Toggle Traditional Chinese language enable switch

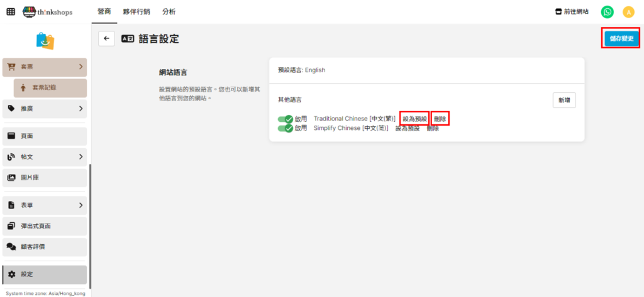[x=286, y=119]
